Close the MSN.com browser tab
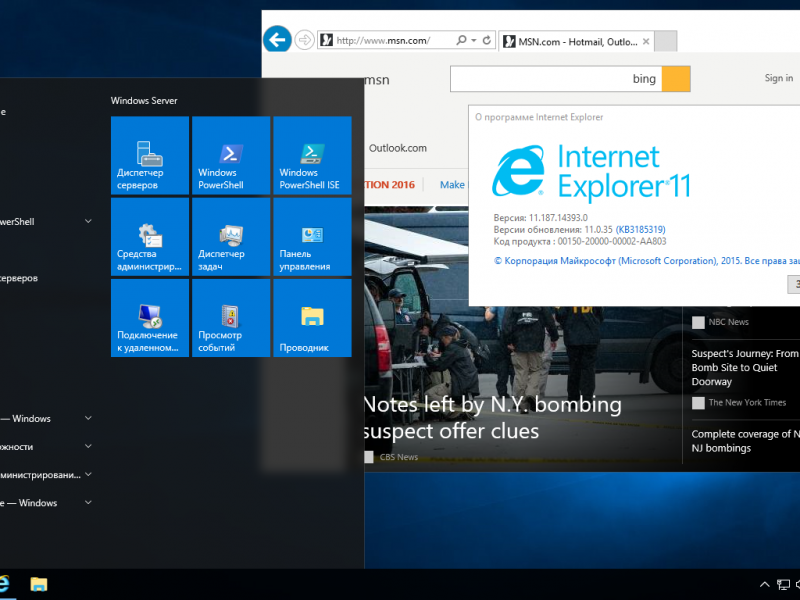Image resolution: width=800 pixels, height=600 pixels. click(x=646, y=41)
